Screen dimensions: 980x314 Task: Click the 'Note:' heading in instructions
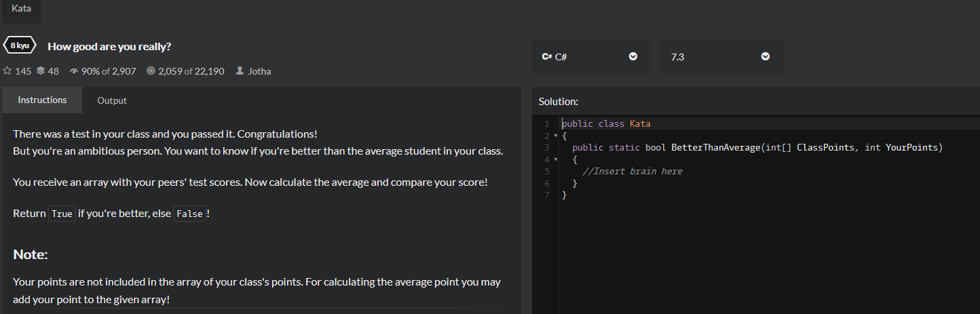[31, 255]
